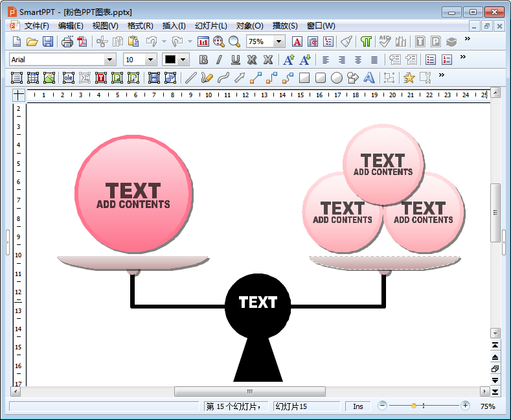Go to the next slide button
The width and height of the screenshot is (511, 420).
tap(495, 380)
